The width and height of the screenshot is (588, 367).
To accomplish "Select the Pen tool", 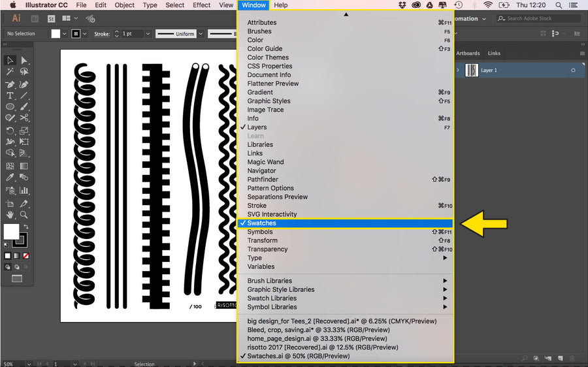I will [10, 84].
